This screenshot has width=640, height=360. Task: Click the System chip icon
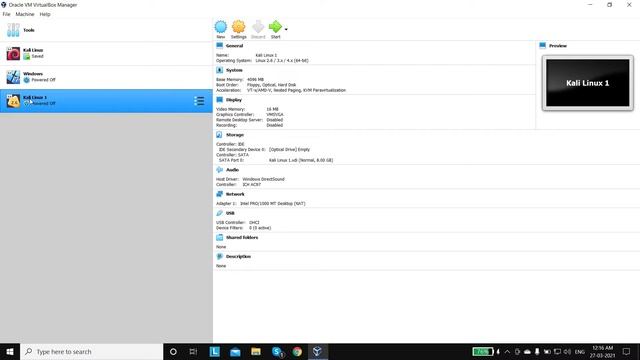pos(220,70)
